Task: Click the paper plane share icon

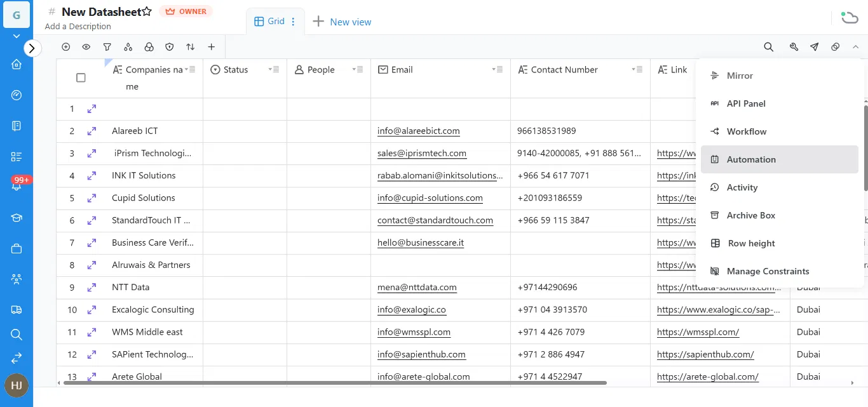Action: (815, 47)
